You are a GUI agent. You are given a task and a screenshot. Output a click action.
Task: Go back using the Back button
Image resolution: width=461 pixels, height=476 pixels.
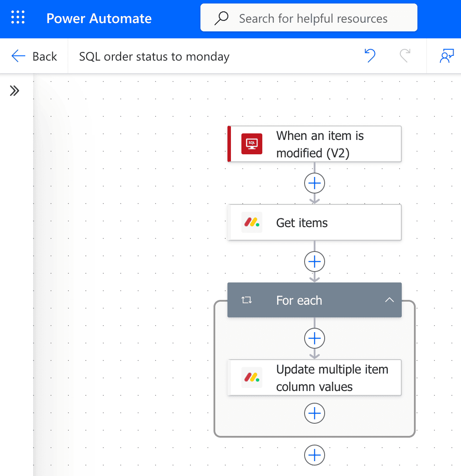click(34, 56)
